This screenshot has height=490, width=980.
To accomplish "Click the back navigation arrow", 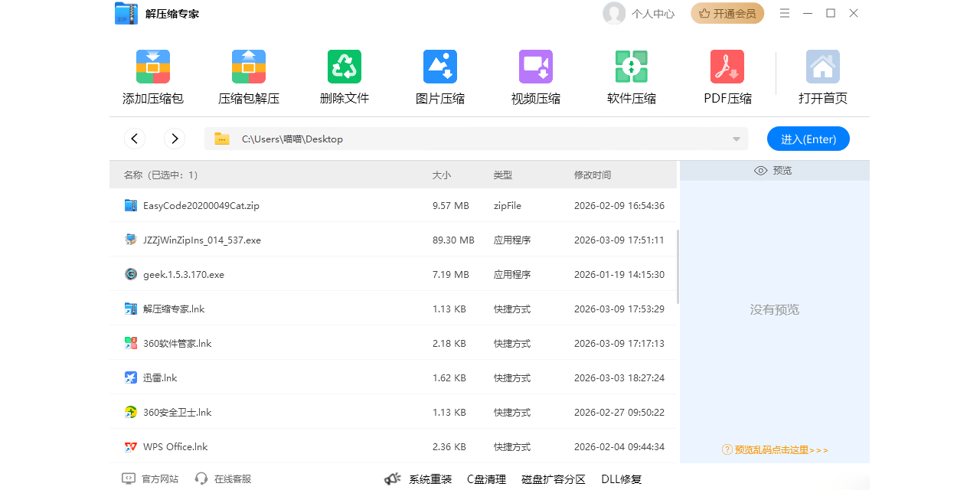I will coord(135,139).
